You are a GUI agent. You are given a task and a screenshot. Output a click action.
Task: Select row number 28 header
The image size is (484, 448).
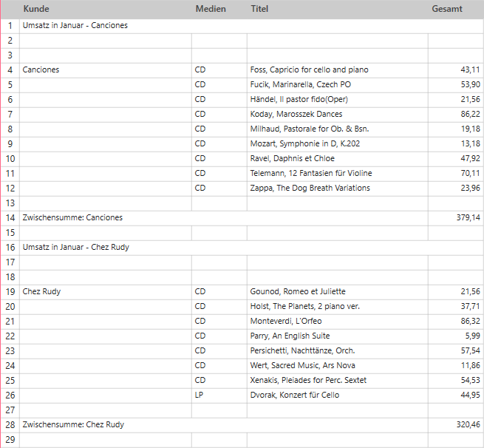(x=10, y=425)
